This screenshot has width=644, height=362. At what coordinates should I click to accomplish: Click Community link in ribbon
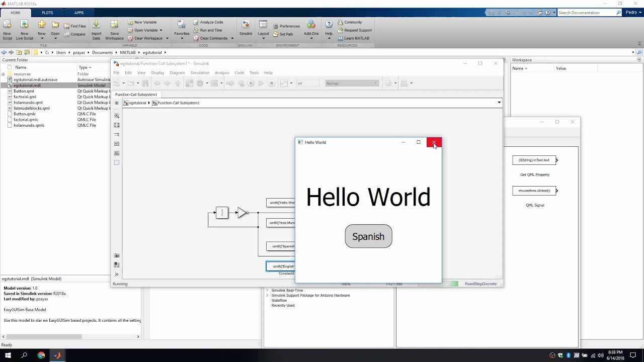[350, 22]
